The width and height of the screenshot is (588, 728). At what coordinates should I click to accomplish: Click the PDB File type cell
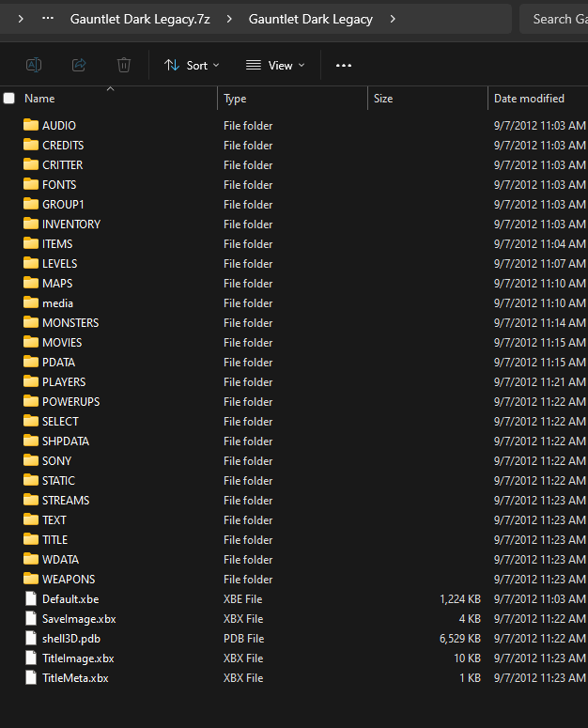[x=243, y=639]
